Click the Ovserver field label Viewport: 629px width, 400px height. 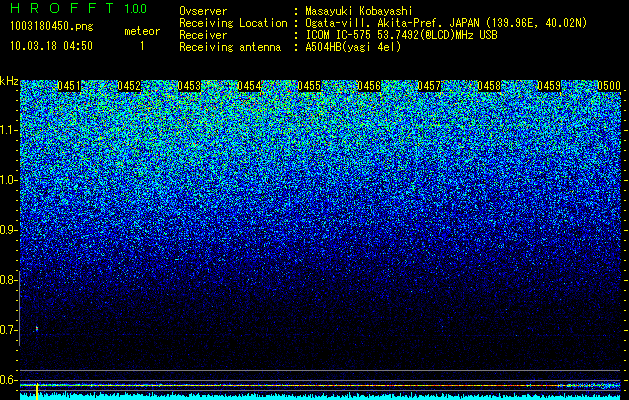click(203, 11)
